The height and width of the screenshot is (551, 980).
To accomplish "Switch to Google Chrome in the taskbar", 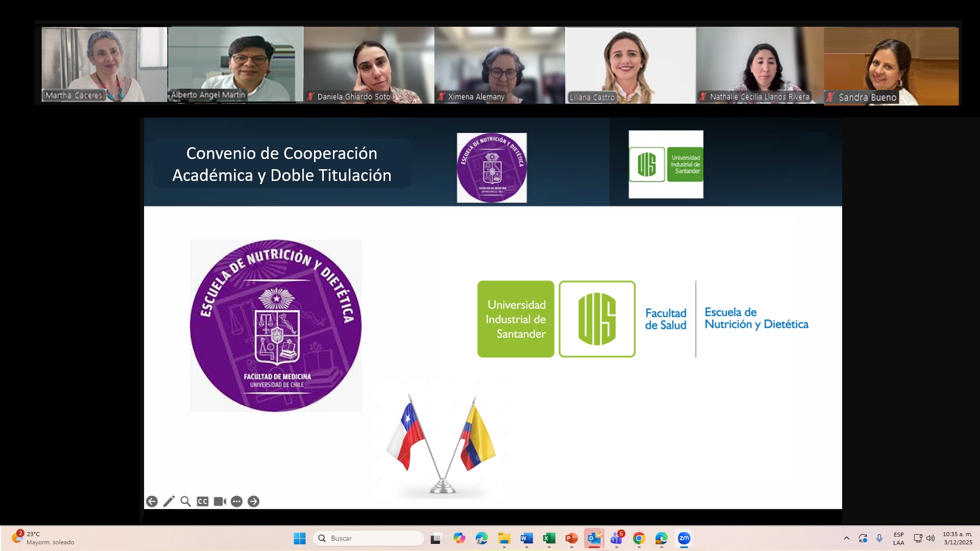I will click(x=639, y=538).
